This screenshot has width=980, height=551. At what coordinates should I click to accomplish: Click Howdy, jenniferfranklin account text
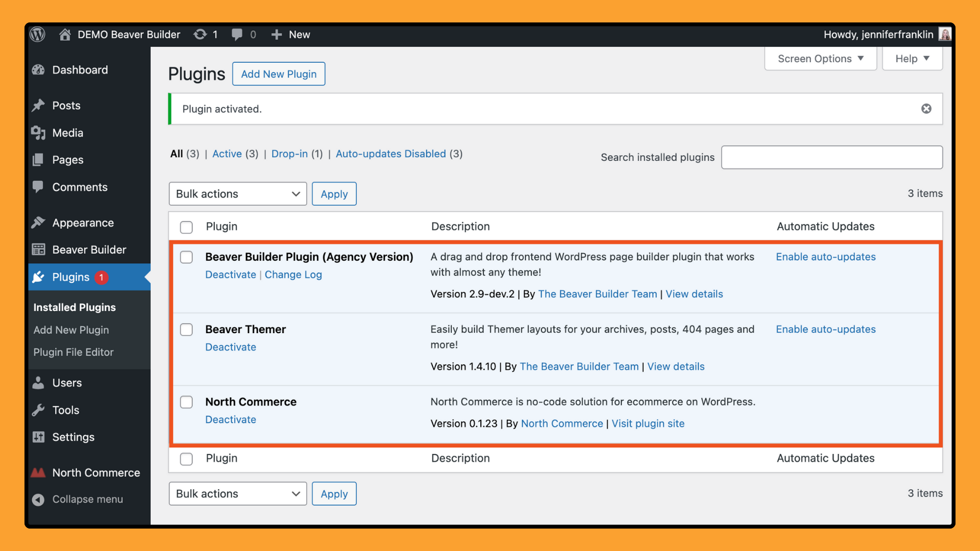[x=878, y=34]
